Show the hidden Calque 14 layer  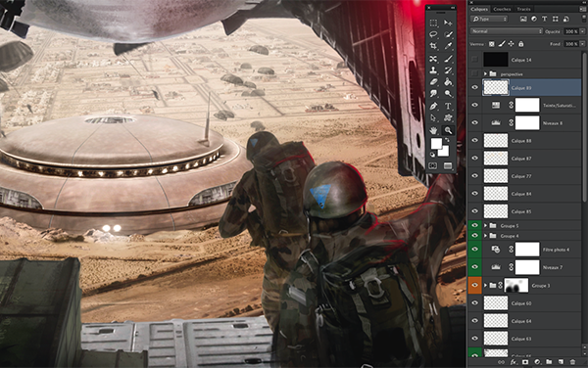click(474, 59)
